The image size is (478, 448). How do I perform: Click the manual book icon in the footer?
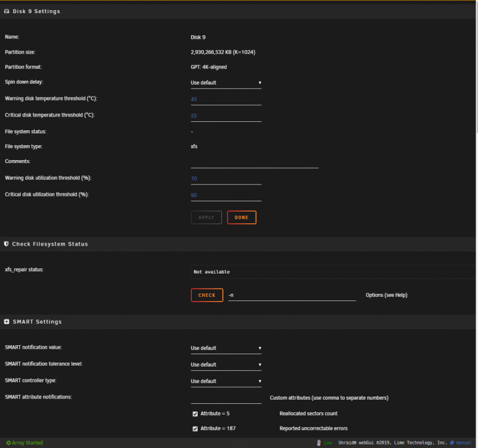click(452, 443)
